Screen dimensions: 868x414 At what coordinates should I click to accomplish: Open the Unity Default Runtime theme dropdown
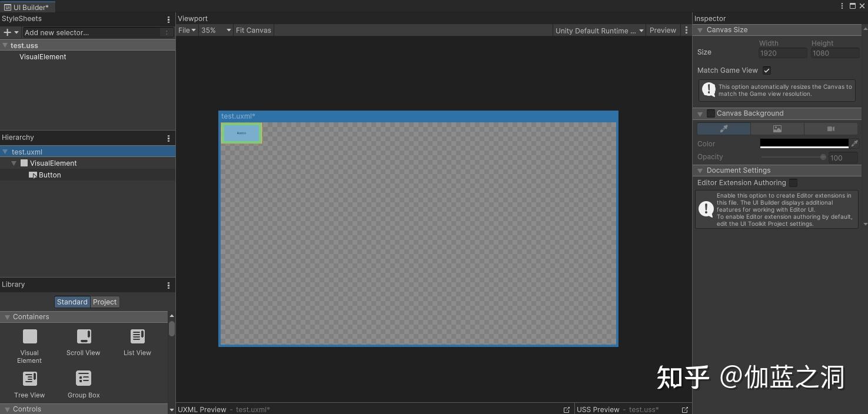pos(598,31)
